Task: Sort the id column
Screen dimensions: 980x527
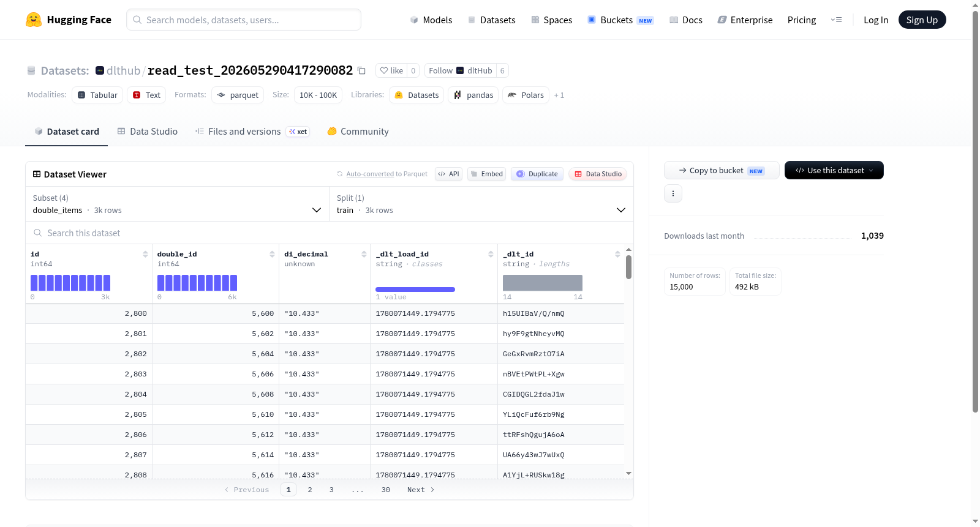Action: pyautogui.click(x=145, y=254)
